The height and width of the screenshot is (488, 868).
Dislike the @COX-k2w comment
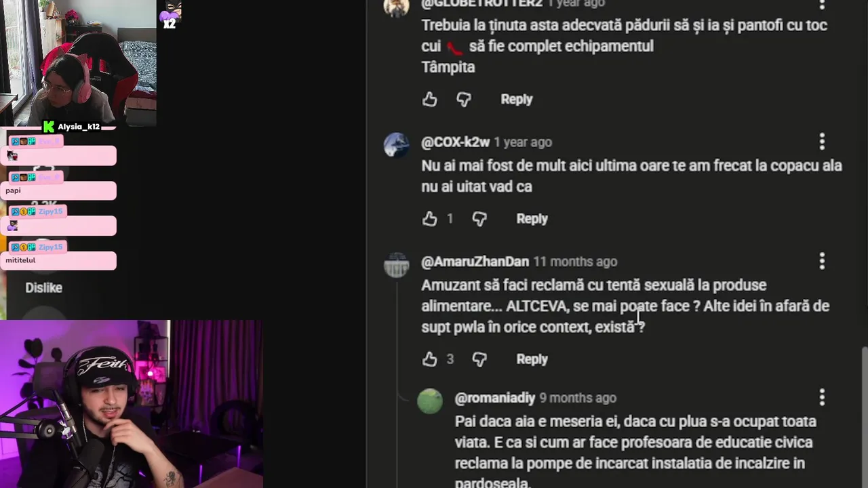pyautogui.click(x=479, y=219)
